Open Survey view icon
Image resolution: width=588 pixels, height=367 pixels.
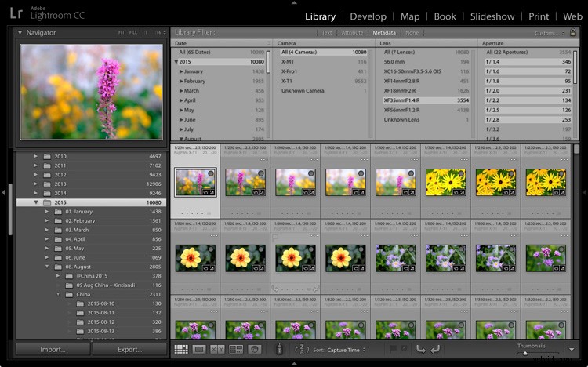(x=236, y=350)
